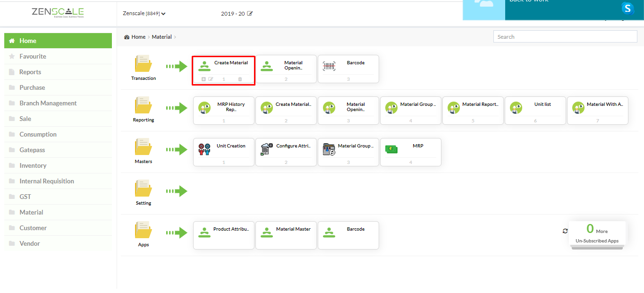Open the Material Master app card
The width and height of the screenshot is (644, 293).
[x=286, y=235]
